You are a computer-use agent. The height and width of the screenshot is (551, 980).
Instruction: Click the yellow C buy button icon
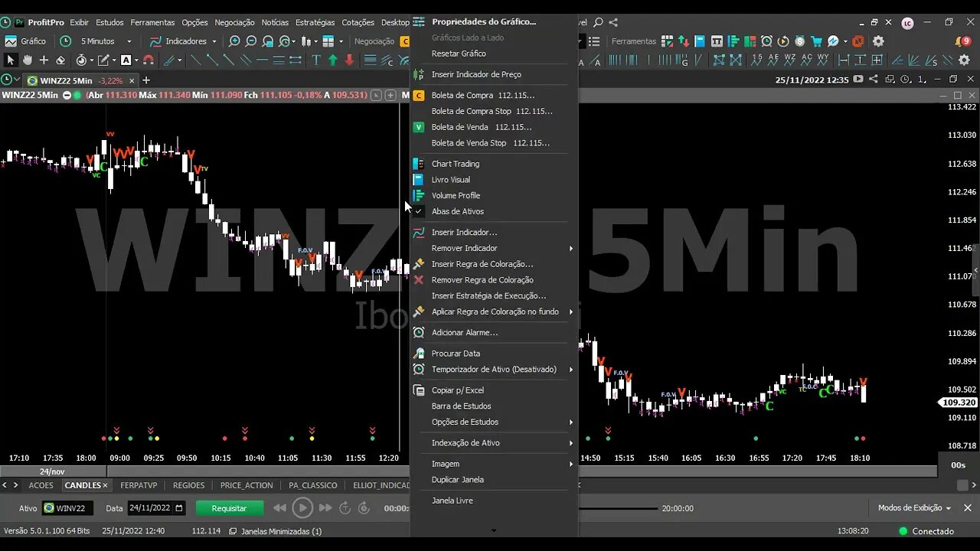coord(405,41)
